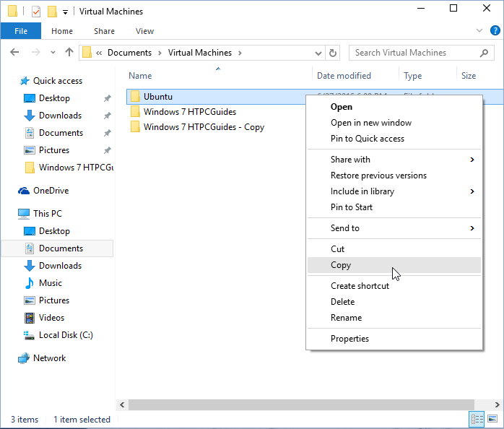Open the View ribbon tab
Image resolution: width=504 pixels, height=429 pixels.
click(x=144, y=31)
